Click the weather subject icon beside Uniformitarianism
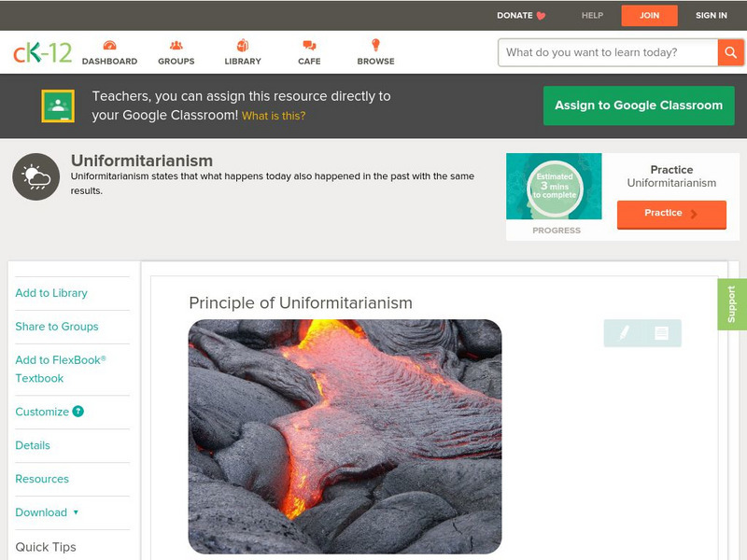The height and width of the screenshot is (560, 747). (36, 176)
